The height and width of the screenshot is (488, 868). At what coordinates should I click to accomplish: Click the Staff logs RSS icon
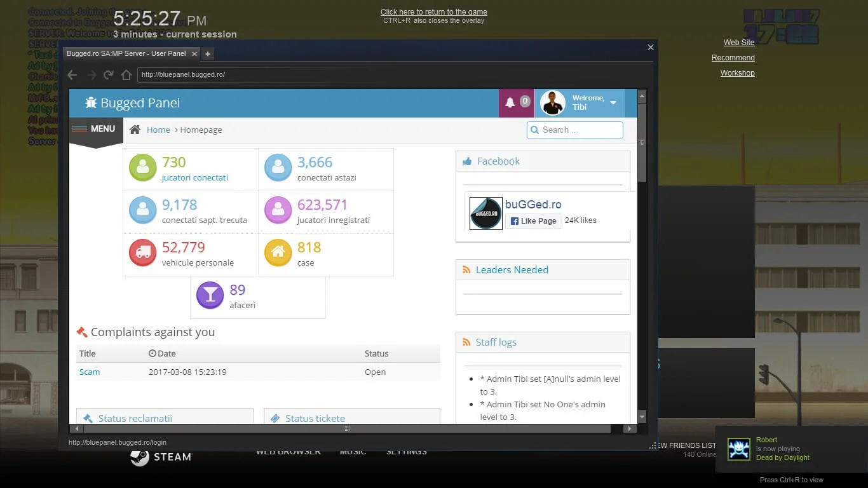click(467, 342)
